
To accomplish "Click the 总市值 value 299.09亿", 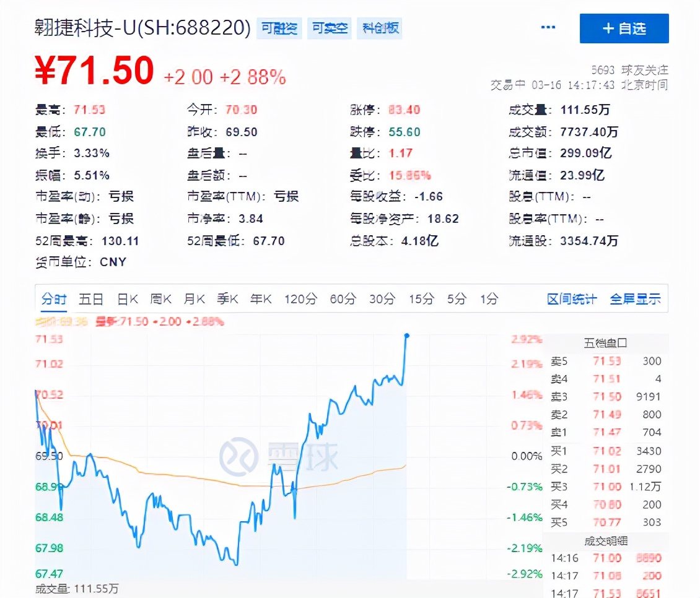I will pyautogui.click(x=586, y=153).
